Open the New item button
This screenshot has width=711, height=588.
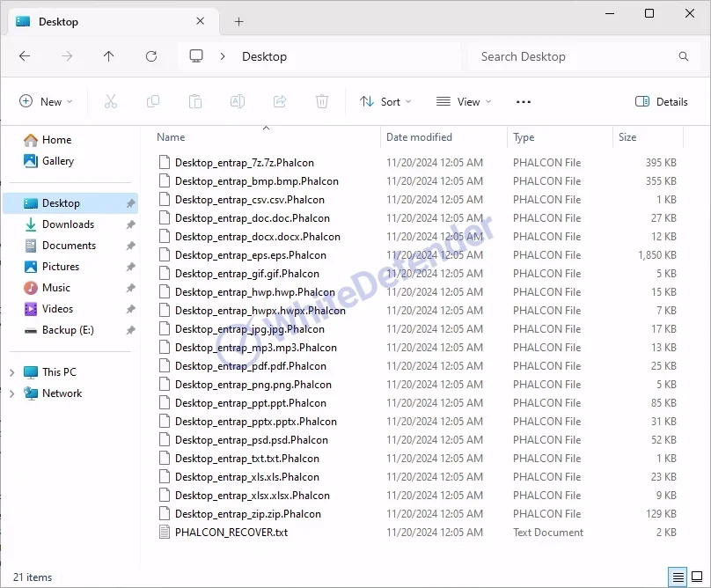point(46,101)
